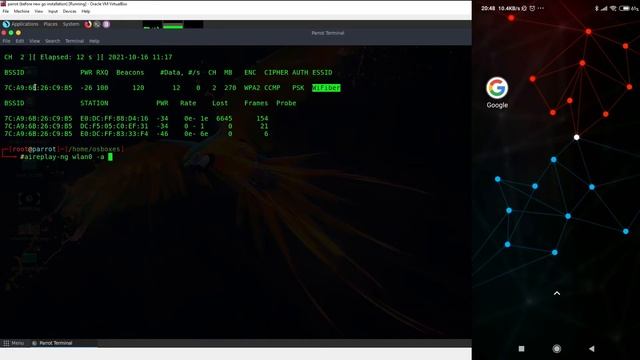Click the PSK auth value
Viewport: 640px width, 360px height.
[298, 88]
